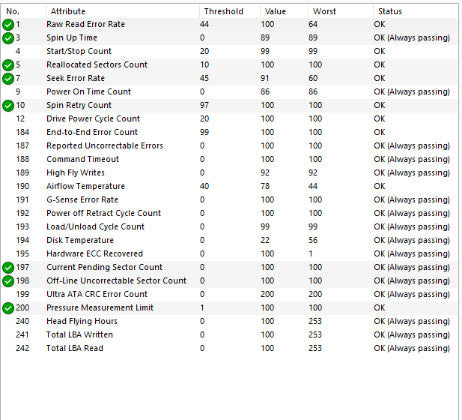Select the Power On Time Count row
The width and height of the screenshot is (462, 420).
(229, 92)
